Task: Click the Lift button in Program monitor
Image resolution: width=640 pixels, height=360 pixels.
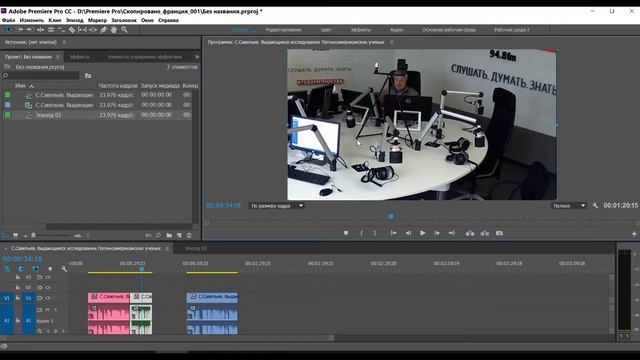Action: pos(470,233)
